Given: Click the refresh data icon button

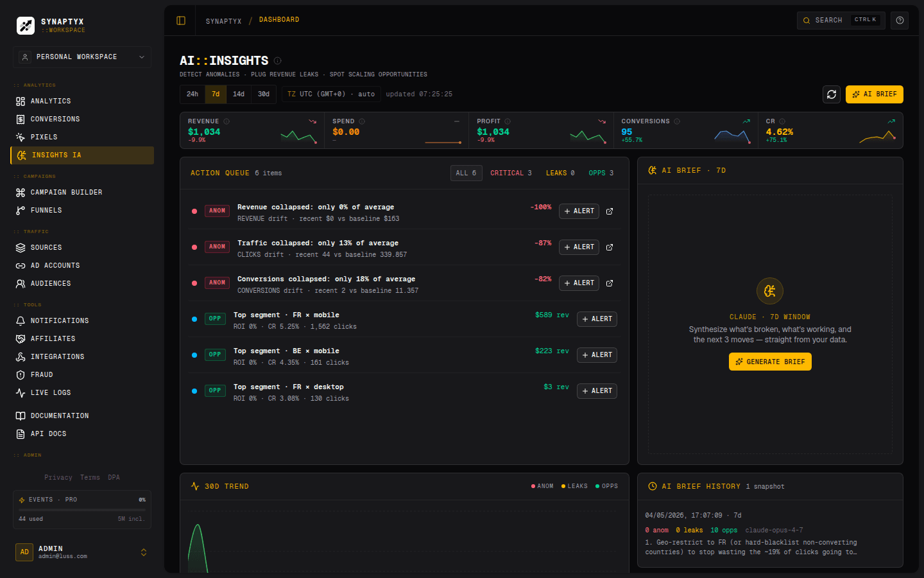Looking at the screenshot, I should click(x=832, y=94).
